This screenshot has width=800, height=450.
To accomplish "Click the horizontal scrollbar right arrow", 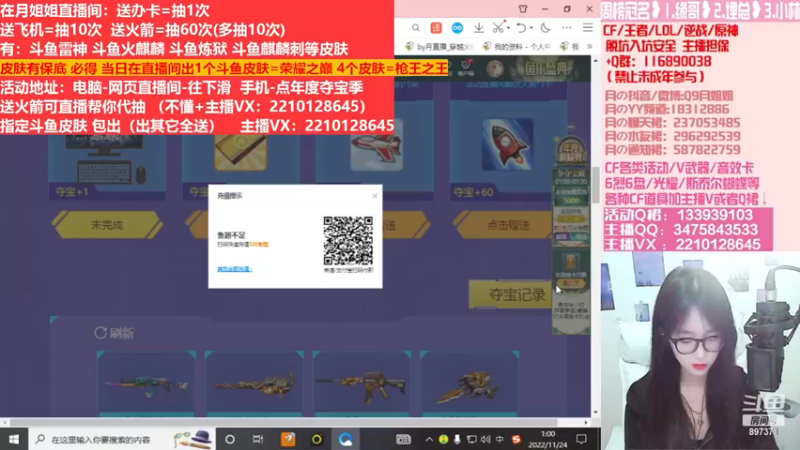I will [586, 422].
